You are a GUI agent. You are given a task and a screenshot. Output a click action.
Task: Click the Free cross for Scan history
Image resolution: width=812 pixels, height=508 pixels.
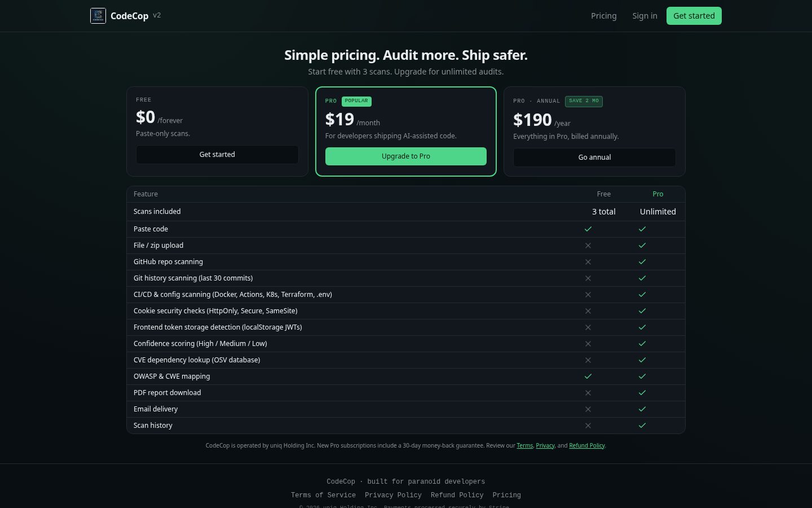coord(588,426)
